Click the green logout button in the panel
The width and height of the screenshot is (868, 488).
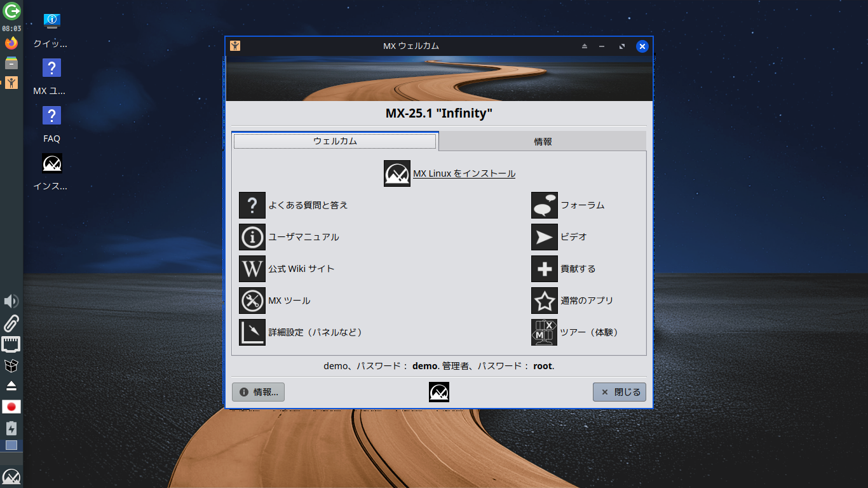click(11, 11)
